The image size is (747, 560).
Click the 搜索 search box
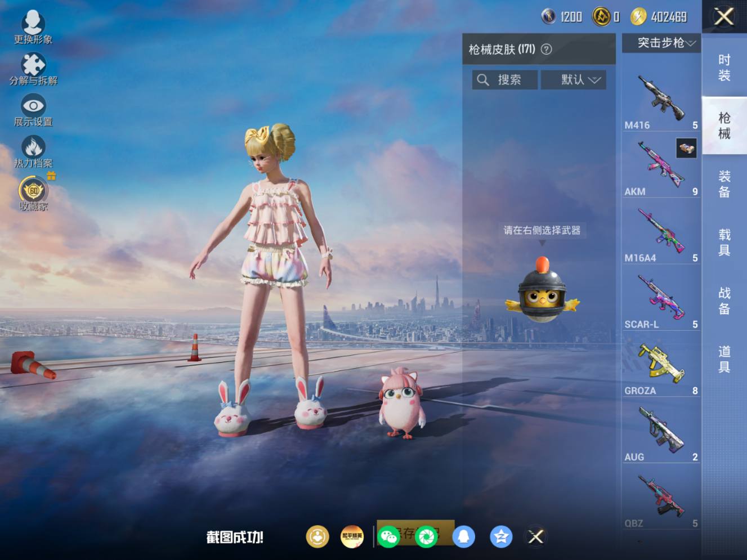pos(505,80)
